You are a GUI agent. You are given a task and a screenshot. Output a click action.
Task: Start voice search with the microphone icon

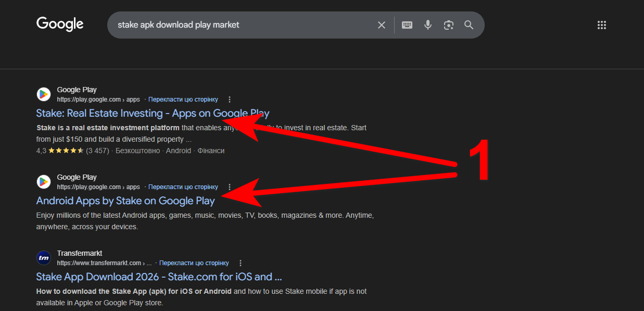tap(428, 25)
